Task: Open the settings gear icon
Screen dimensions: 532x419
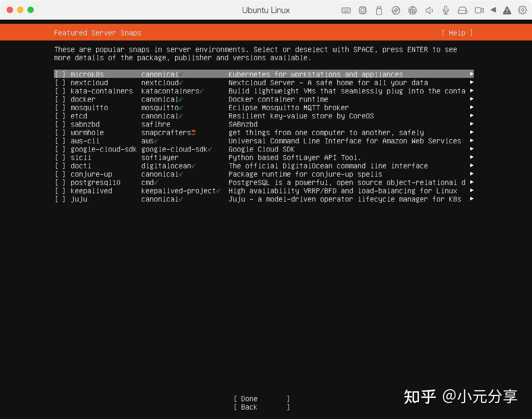Action: [522, 10]
